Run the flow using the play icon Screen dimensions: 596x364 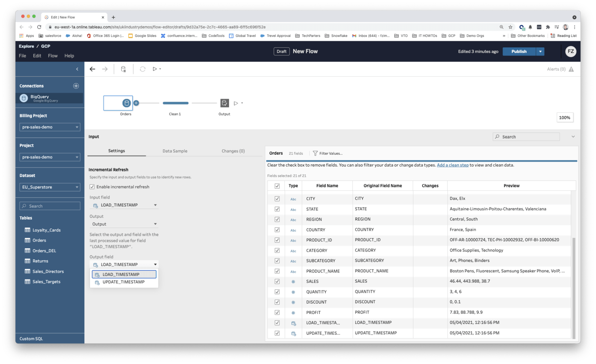[155, 69]
